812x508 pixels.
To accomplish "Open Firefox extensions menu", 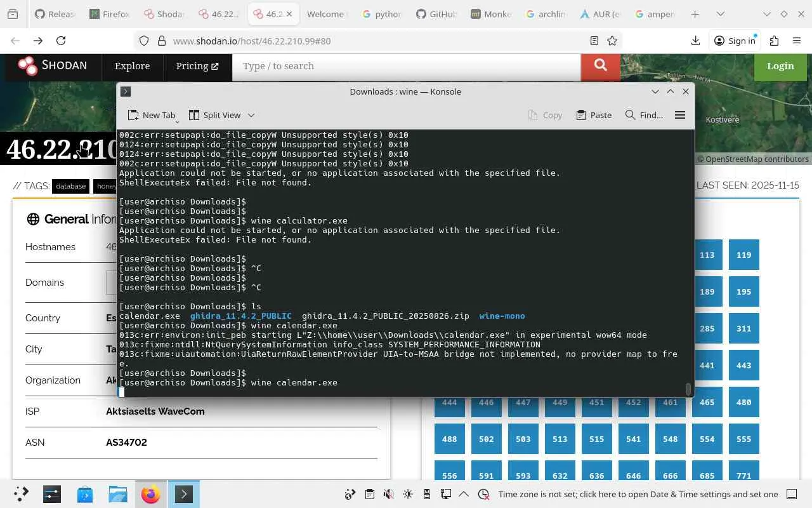I will [x=774, y=41].
